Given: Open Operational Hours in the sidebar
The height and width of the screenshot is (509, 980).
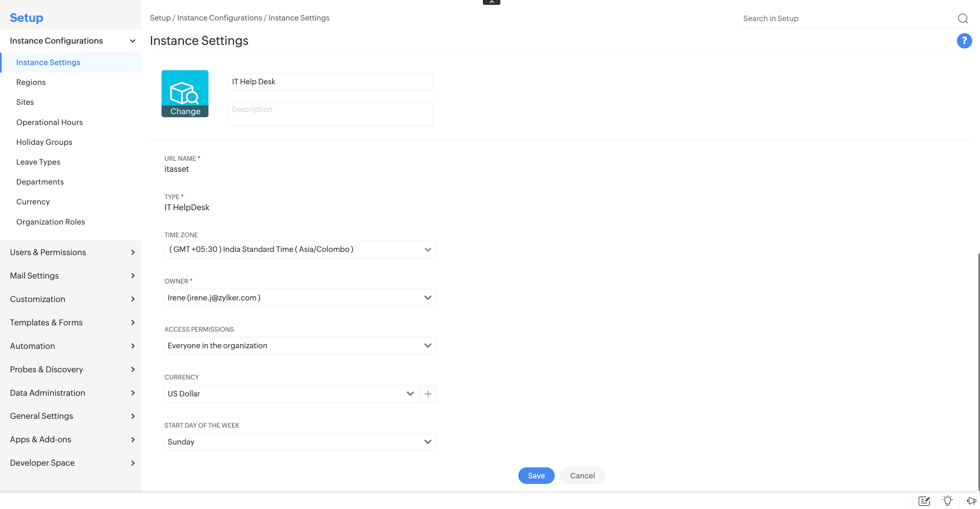Looking at the screenshot, I should click(x=49, y=122).
